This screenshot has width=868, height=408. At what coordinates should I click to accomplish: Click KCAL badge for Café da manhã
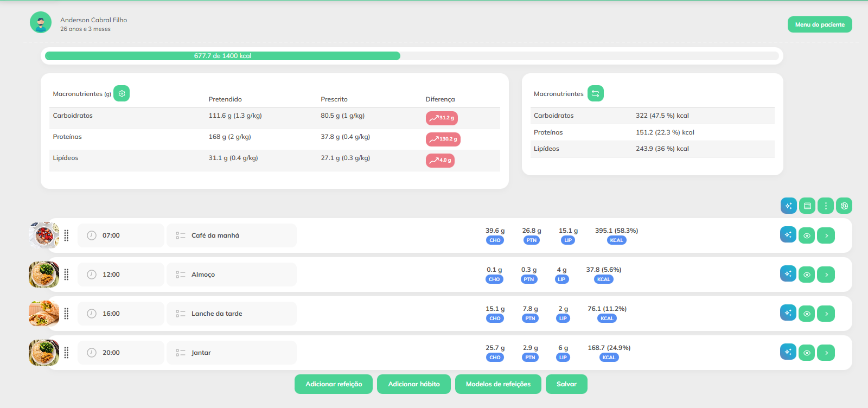click(x=616, y=240)
